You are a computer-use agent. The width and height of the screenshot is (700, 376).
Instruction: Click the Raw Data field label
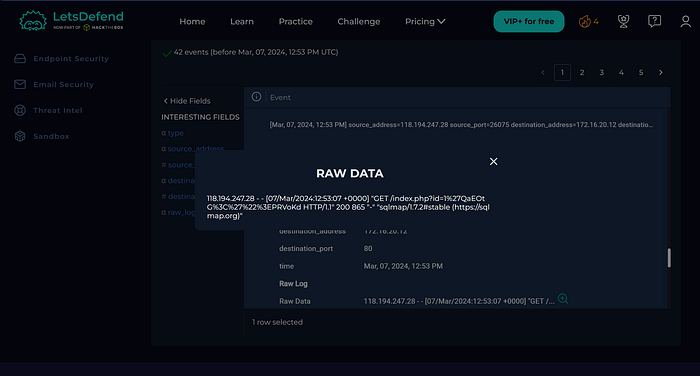tap(295, 301)
